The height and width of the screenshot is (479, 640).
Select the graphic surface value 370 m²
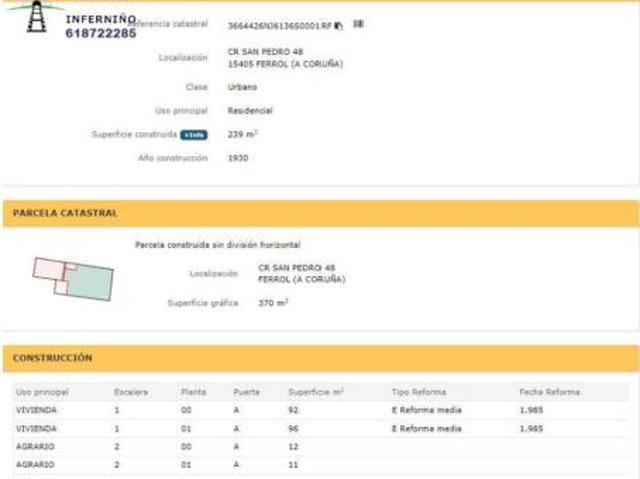coord(273,303)
